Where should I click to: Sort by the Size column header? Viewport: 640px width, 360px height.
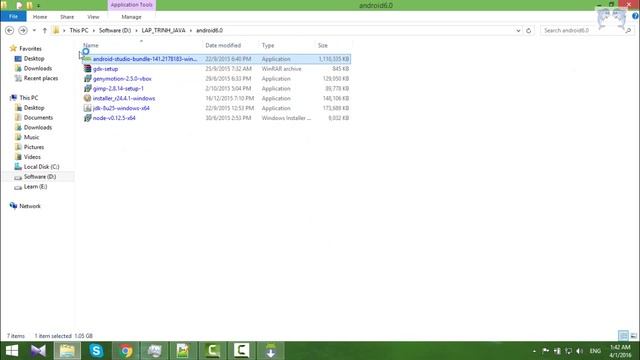coord(322,45)
